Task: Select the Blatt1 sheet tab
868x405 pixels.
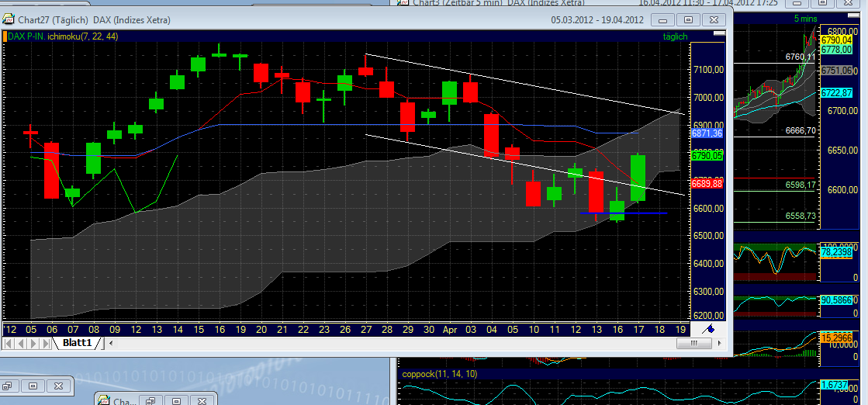Action: (x=77, y=343)
